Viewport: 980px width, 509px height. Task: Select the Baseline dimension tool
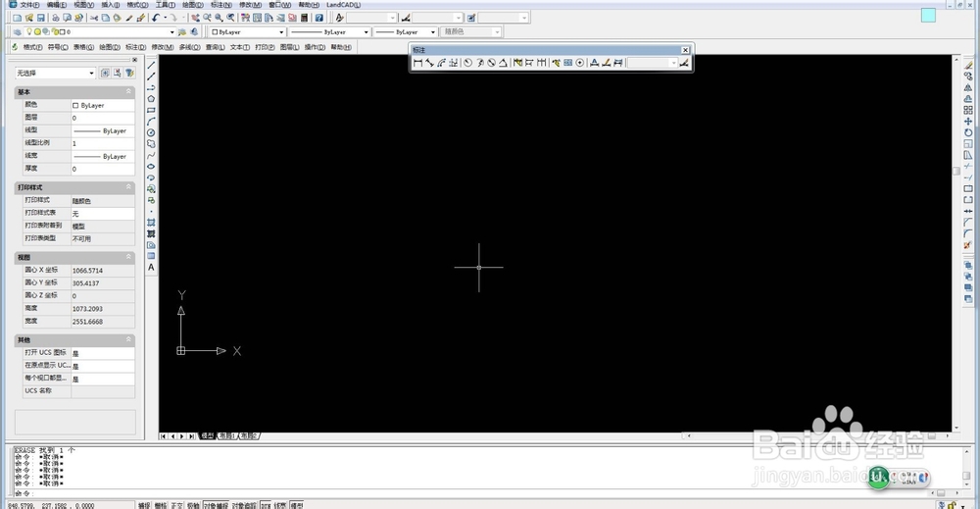[x=529, y=63]
